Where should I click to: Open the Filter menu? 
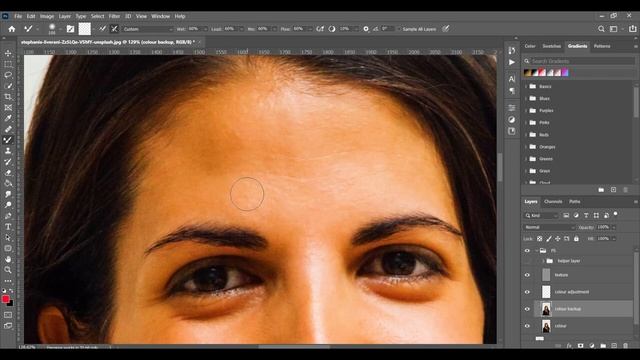point(114,16)
